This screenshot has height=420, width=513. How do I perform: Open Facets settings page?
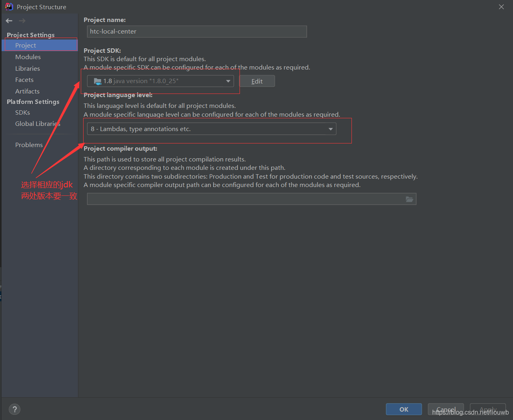click(x=24, y=80)
